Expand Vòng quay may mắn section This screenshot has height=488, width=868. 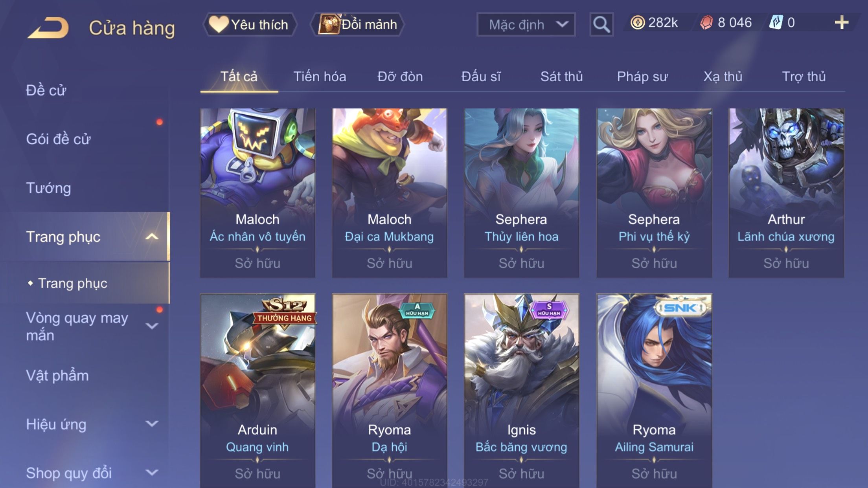coord(152,326)
